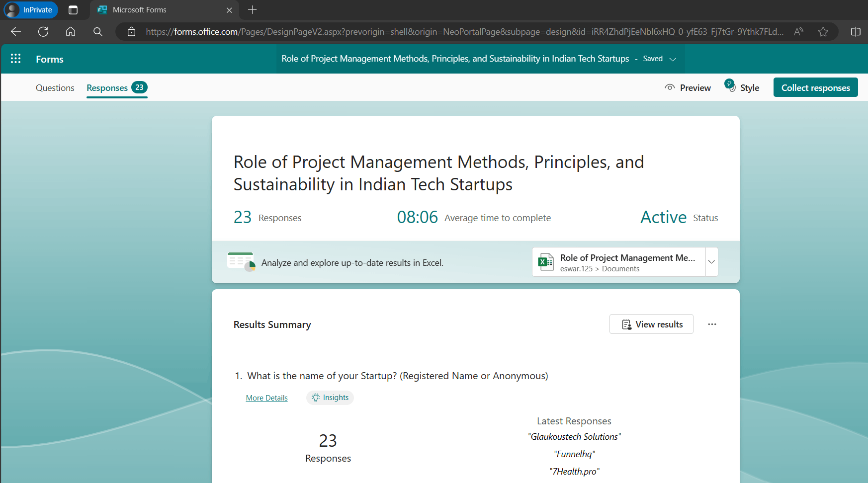Open more options ellipsis in Results Summary
The width and height of the screenshot is (868, 483).
(x=712, y=324)
